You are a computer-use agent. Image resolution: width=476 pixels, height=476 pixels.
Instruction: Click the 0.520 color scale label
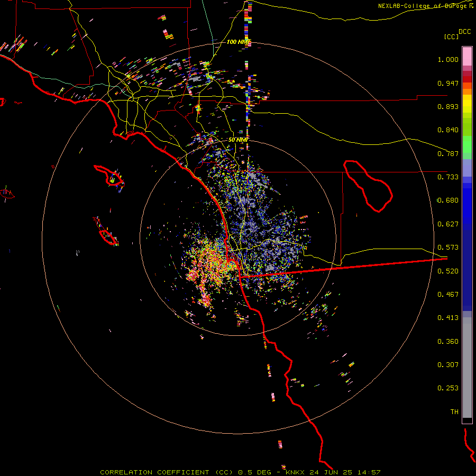click(448, 271)
